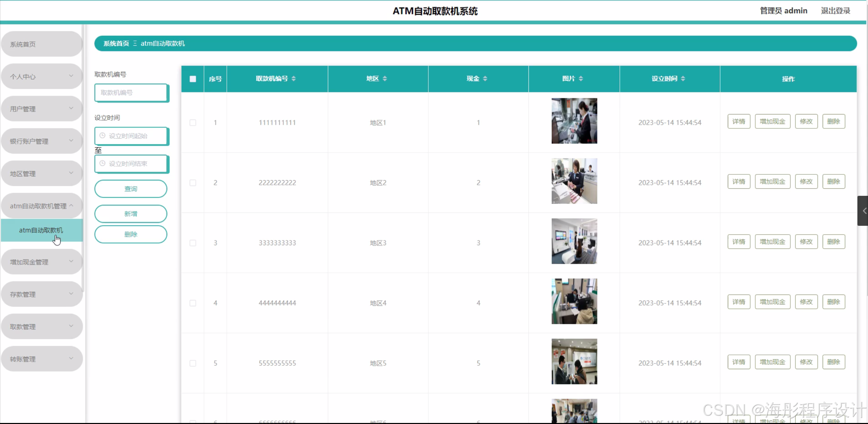This screenshot has width=868, height=424.
Task: Check the checkbox for row 1
Action: [193, 123]
